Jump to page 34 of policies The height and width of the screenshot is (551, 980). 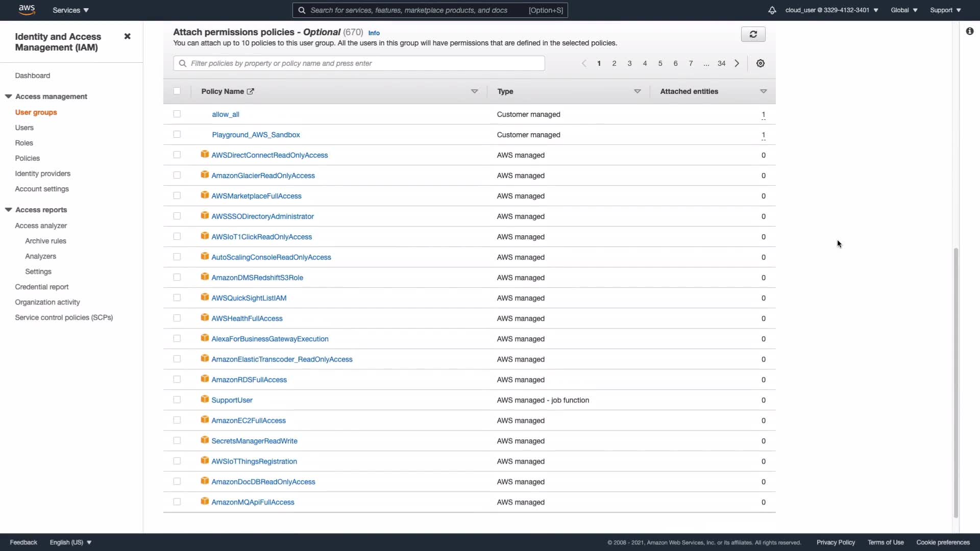coord(721,63)
